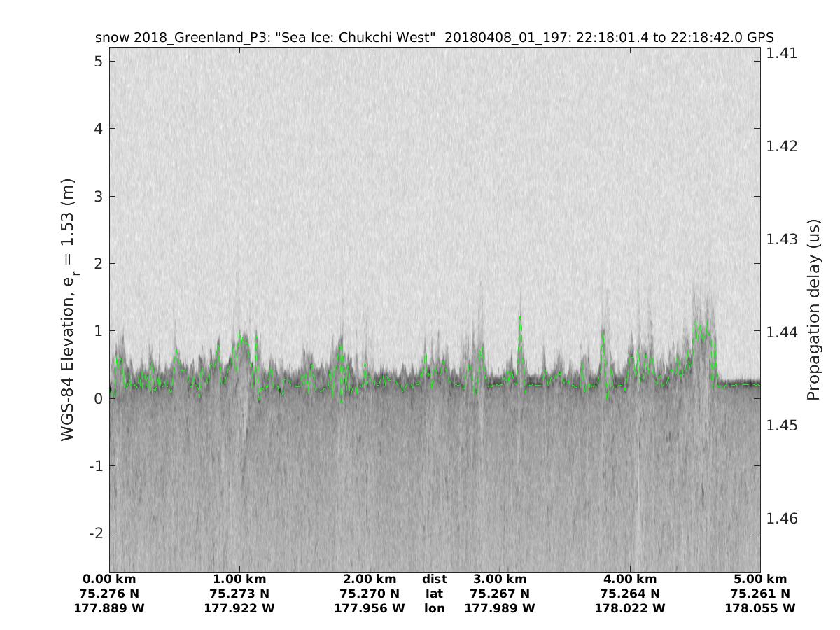The width and height of the screenshot is (840, 630).
Task: Click the 5.00 km distance tick label
Action: coord(760,580)
